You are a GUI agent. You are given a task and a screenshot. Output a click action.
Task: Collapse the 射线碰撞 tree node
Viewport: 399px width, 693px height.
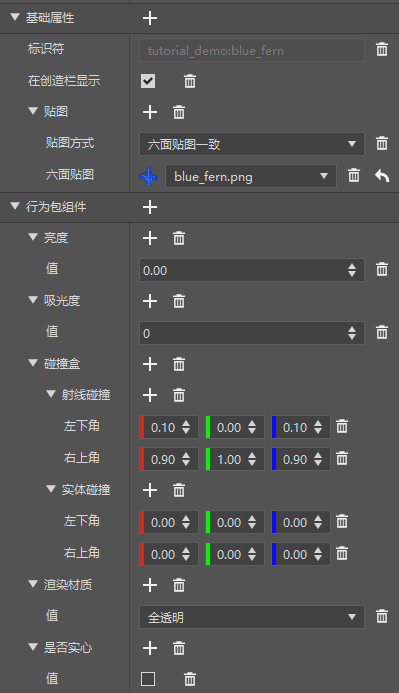tap(51, 394)
